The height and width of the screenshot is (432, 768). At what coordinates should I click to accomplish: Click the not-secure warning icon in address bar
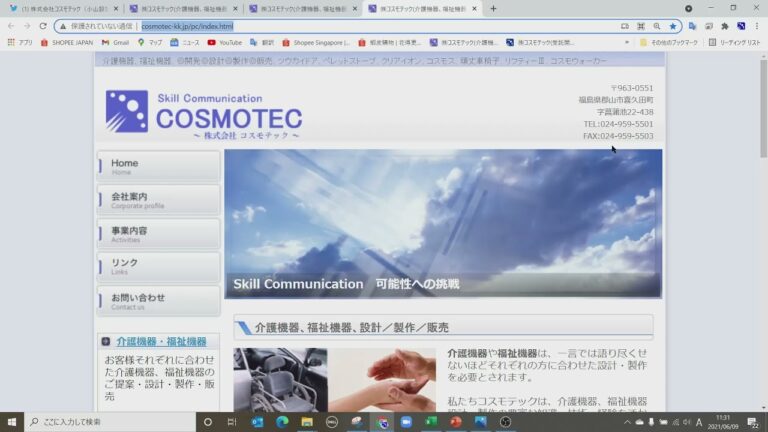pyautogui.click(x=63, y=26)
